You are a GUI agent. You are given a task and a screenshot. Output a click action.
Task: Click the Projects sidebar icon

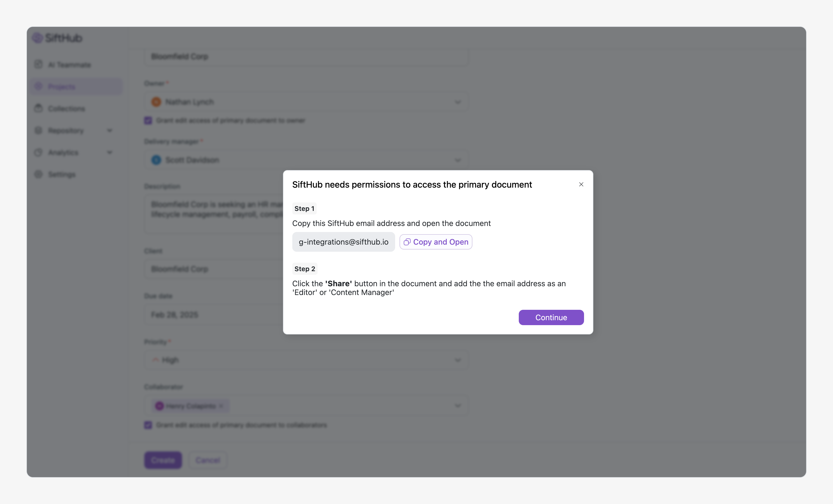click(39, 87)
